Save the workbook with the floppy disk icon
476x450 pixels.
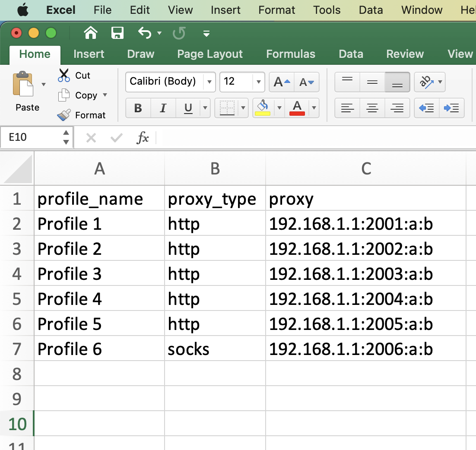coord(117,33)
